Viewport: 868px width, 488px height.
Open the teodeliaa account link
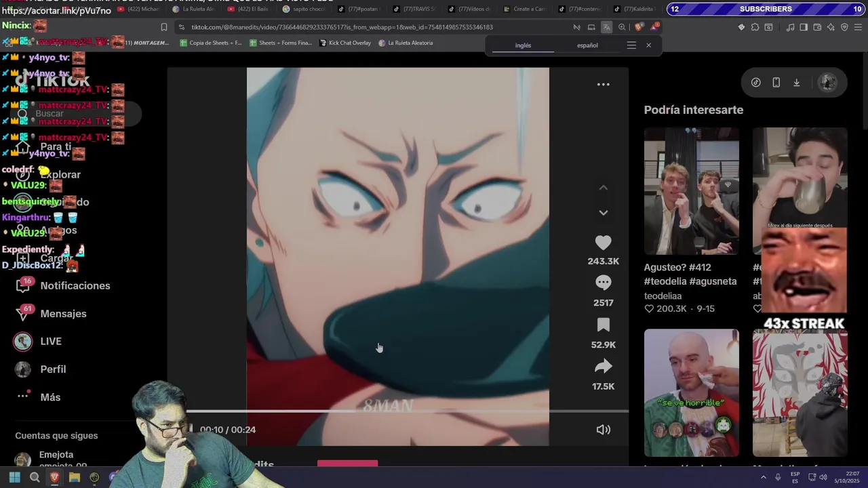coord(663,296)
